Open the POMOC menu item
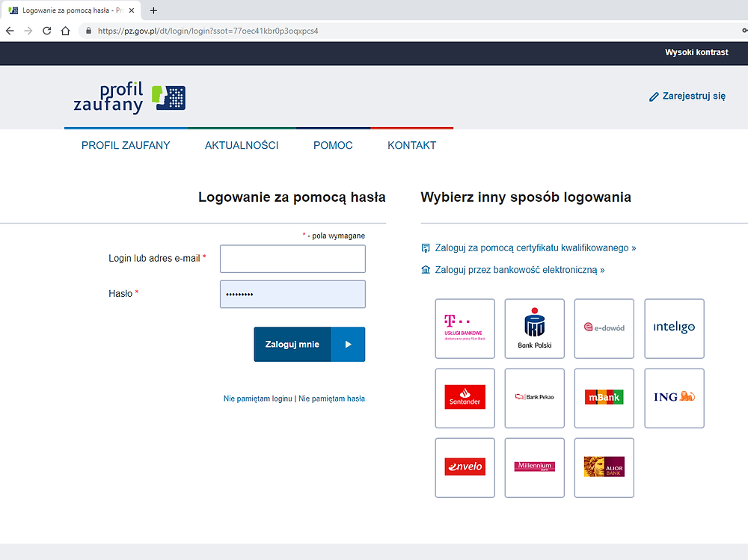The image size is (748, 560). tap(333, 146)
